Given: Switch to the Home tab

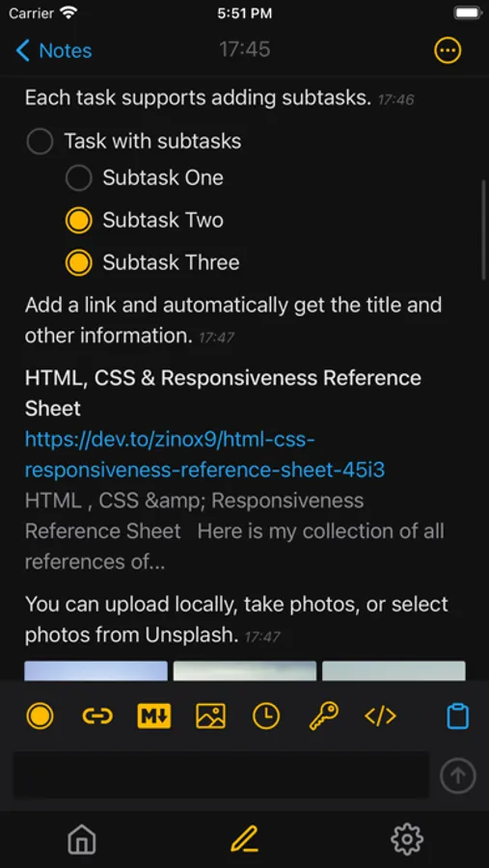Looking at the screenshot, I should (81, 839).
